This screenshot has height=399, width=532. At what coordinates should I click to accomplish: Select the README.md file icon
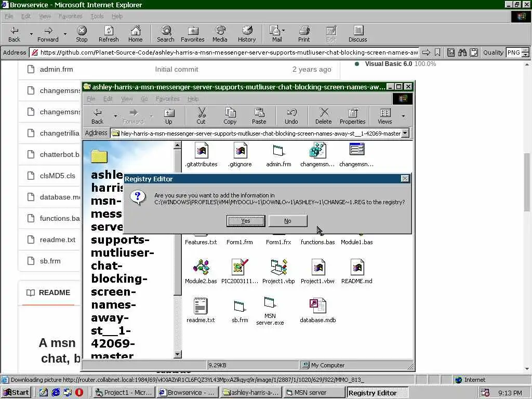[356, 271]
